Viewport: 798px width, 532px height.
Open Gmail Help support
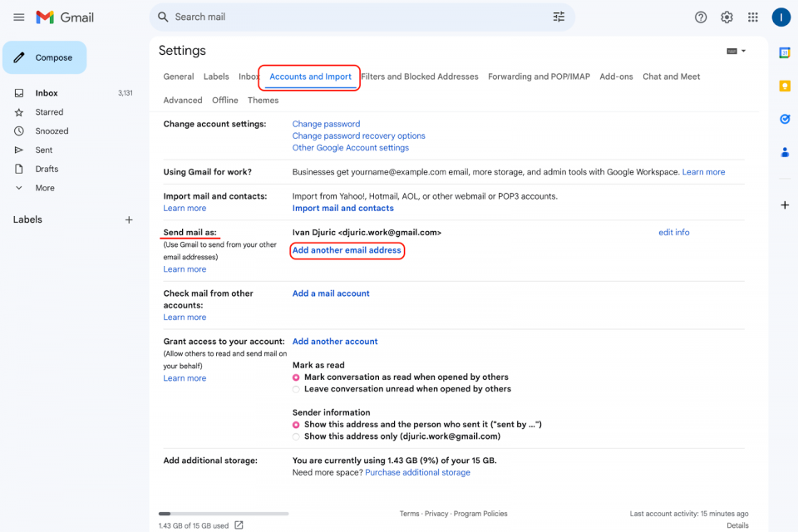click(701, 17)
